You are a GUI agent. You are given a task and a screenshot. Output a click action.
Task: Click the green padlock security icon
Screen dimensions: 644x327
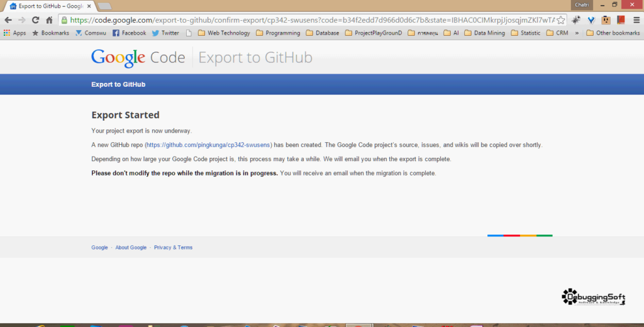65,19
